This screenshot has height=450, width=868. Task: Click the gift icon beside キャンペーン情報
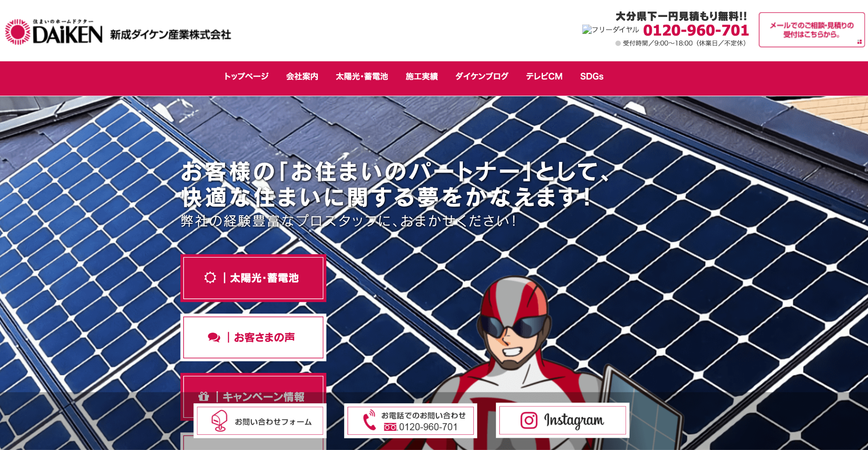pyautogui.click(x=204, y=397)
